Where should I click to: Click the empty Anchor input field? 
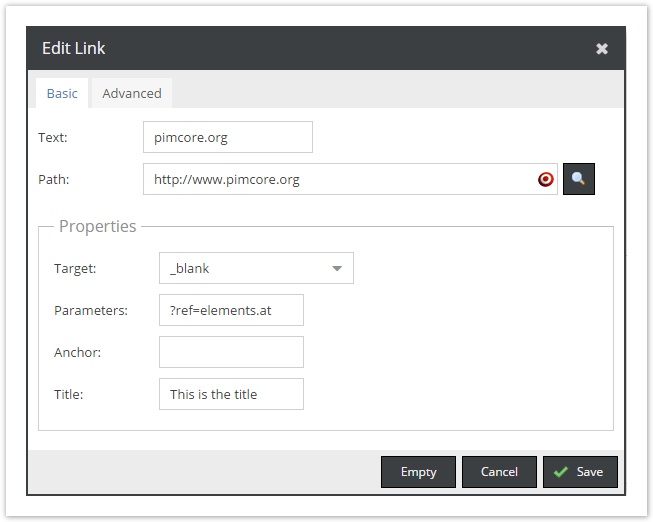point(231,352)
